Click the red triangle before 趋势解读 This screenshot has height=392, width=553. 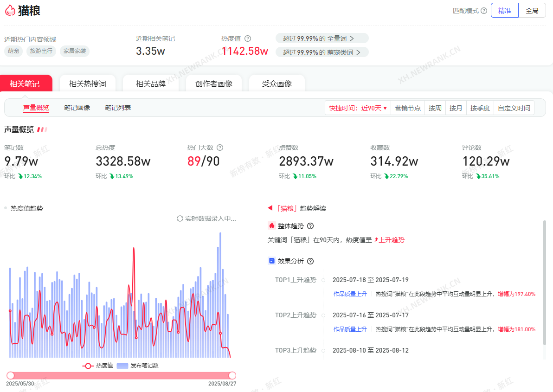click(x=270, y=208)
